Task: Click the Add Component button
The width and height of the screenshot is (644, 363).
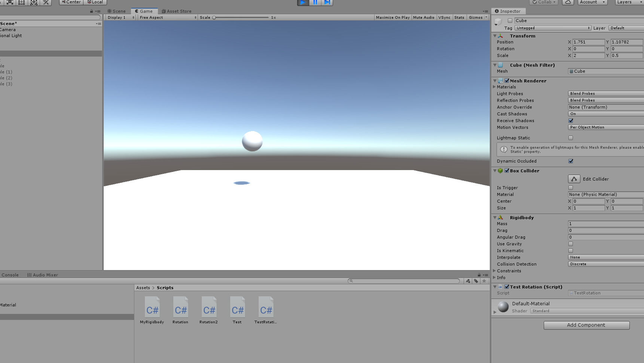Action: [586, 325]
